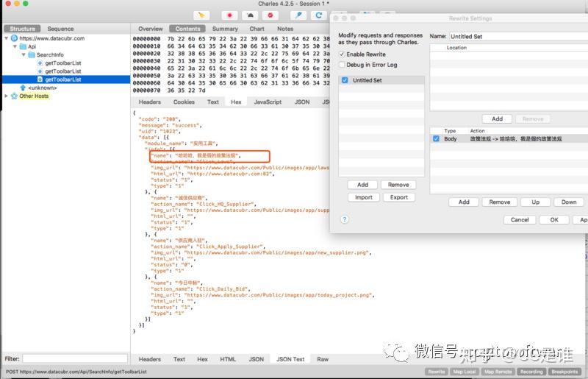Open the response Headers tab at bottom

(x=150, y=359)
